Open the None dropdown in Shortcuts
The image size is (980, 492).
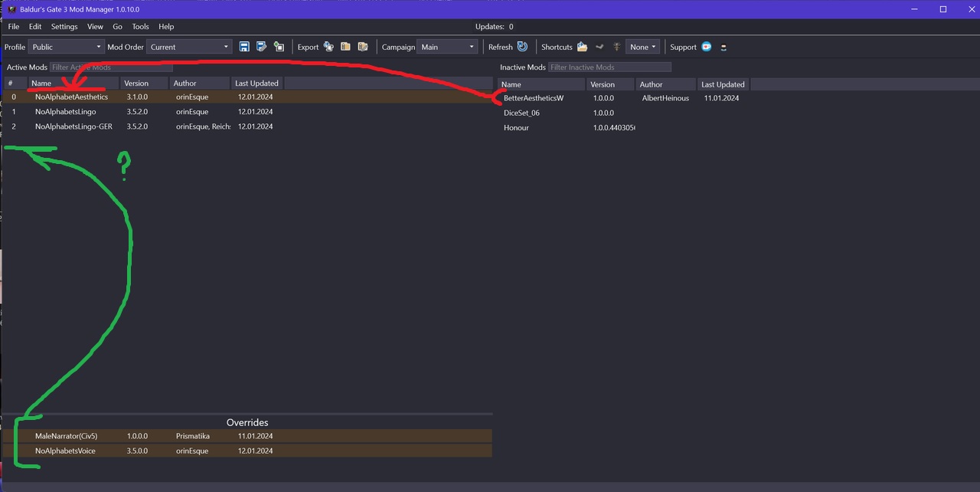(642, 47)
